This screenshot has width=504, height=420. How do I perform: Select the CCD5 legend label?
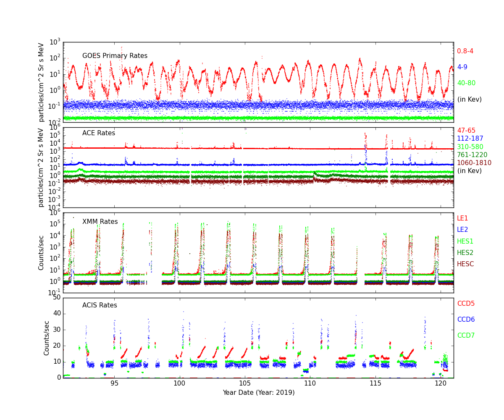click(x=466, y=304)
